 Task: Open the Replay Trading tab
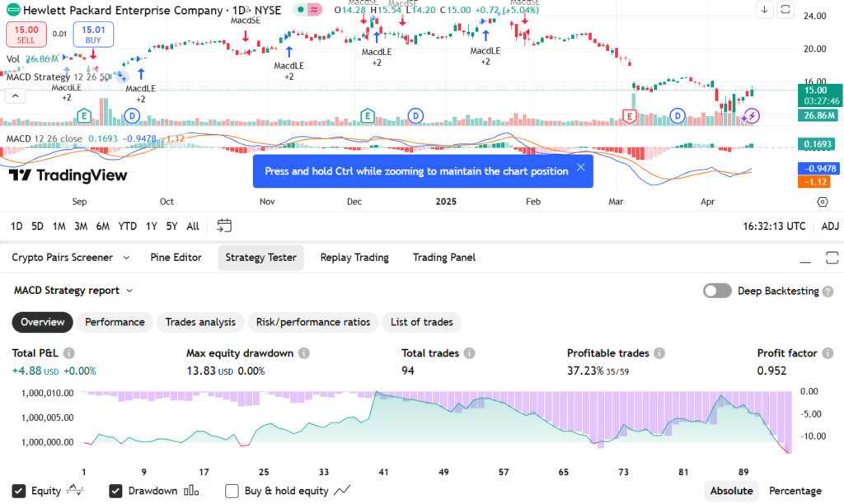pyautogui.click(x=354, y=258)
